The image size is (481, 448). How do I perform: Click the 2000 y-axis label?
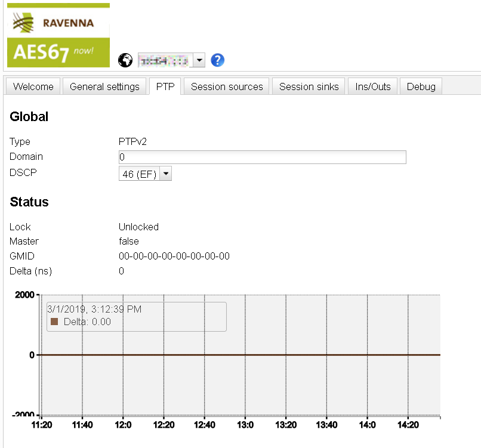24,295
